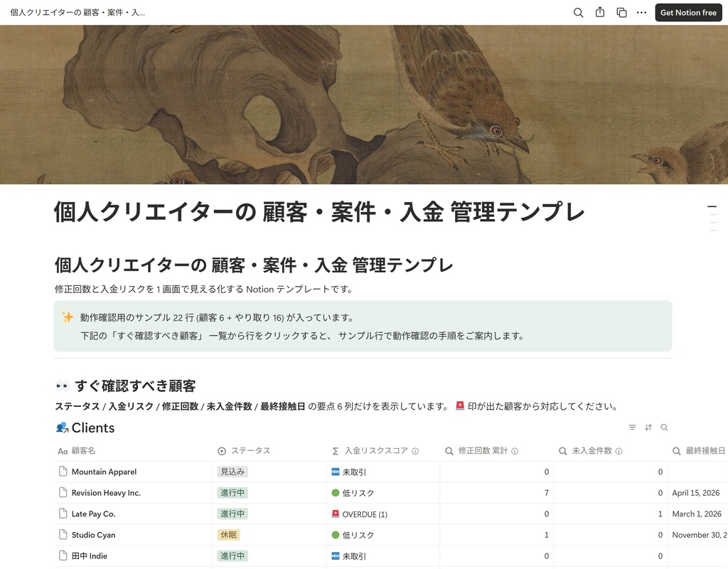The width and height of the screenshot is (728, 569).
Task: Open the Late Pay Co. row
Action: point(93,514)
